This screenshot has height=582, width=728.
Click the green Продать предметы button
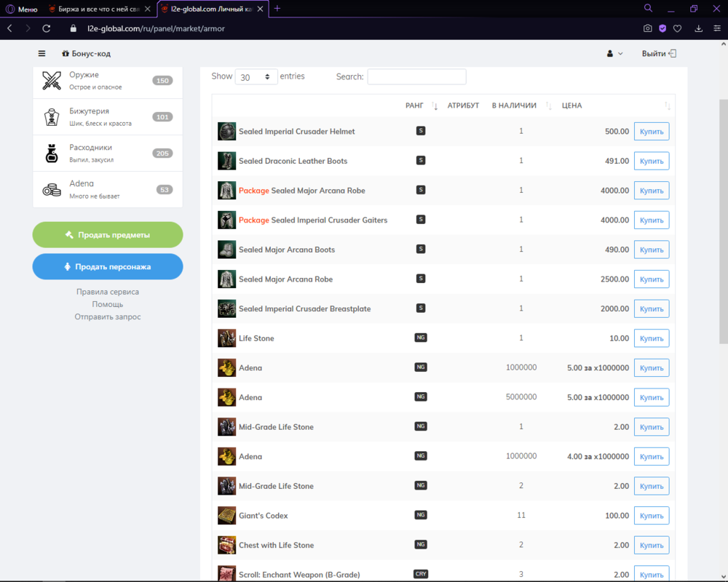(x=108, y=235)
